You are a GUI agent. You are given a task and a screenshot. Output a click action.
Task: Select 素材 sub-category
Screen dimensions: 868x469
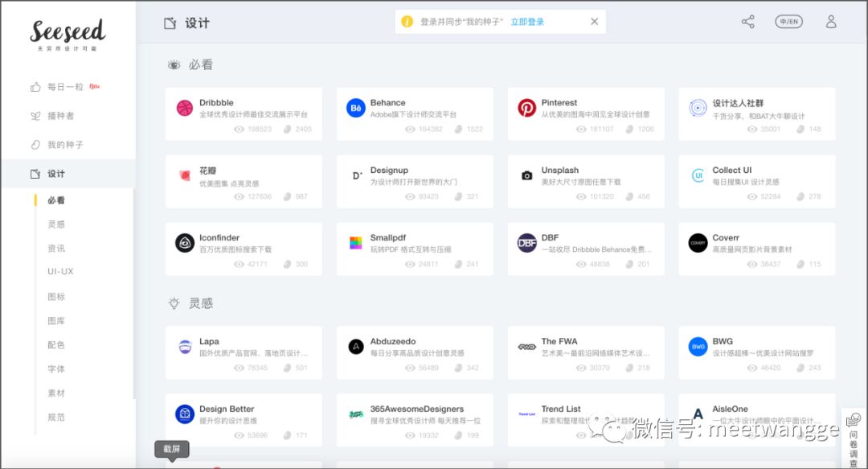coord(56,393)
